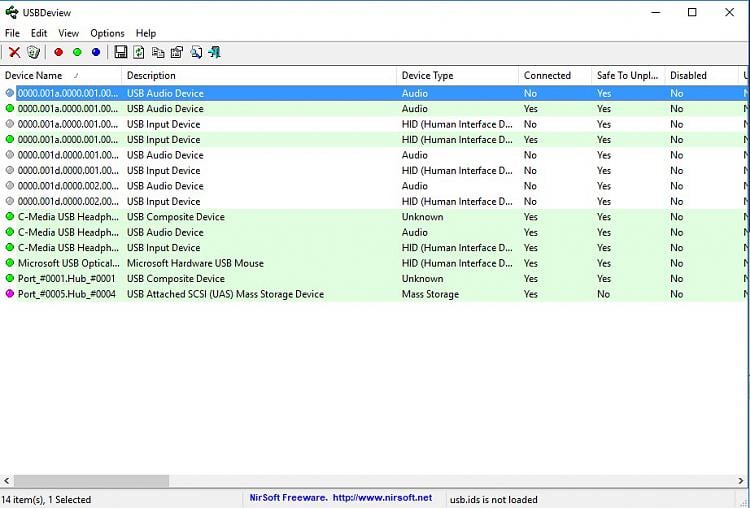Sort by Device Name column header
Screen dimensions: 750x508
(x=34, y=75)
